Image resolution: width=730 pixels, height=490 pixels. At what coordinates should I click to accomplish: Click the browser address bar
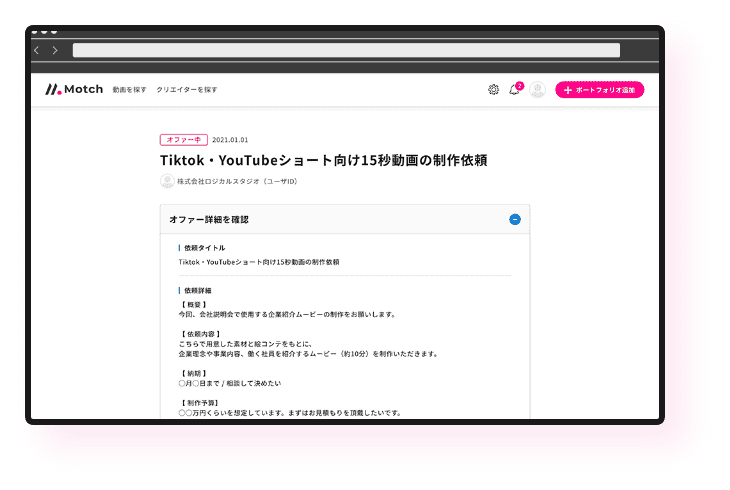pos(346,50)
